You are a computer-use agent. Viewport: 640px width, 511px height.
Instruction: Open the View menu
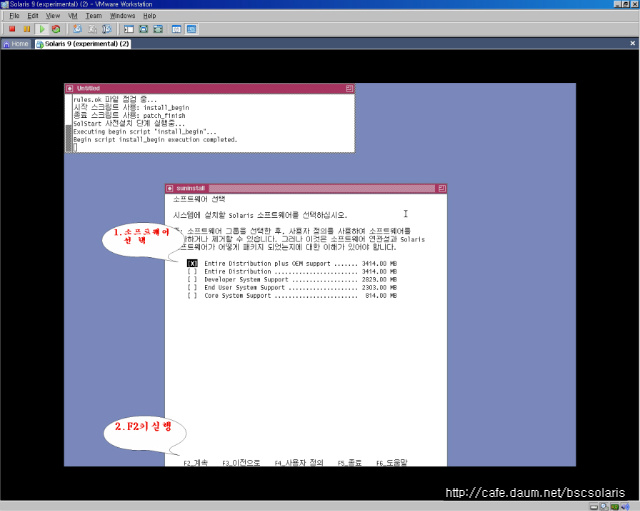[53, 16]
